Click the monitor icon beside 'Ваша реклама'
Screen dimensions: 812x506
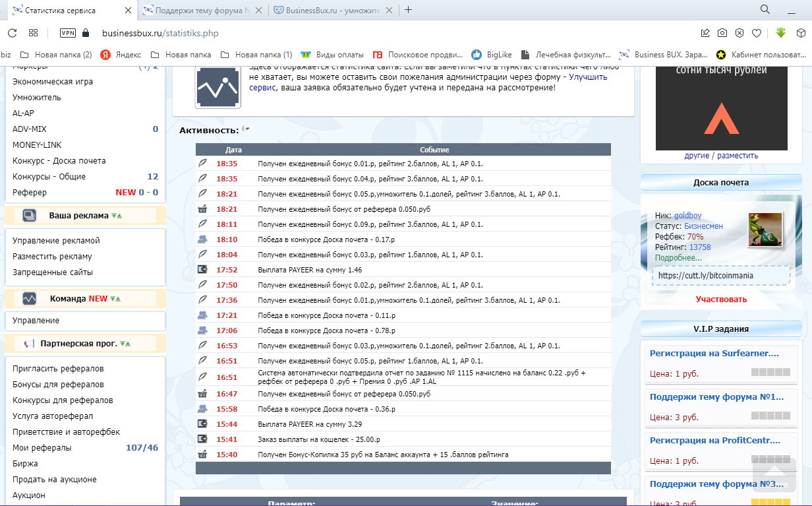(x=30, y=216)
